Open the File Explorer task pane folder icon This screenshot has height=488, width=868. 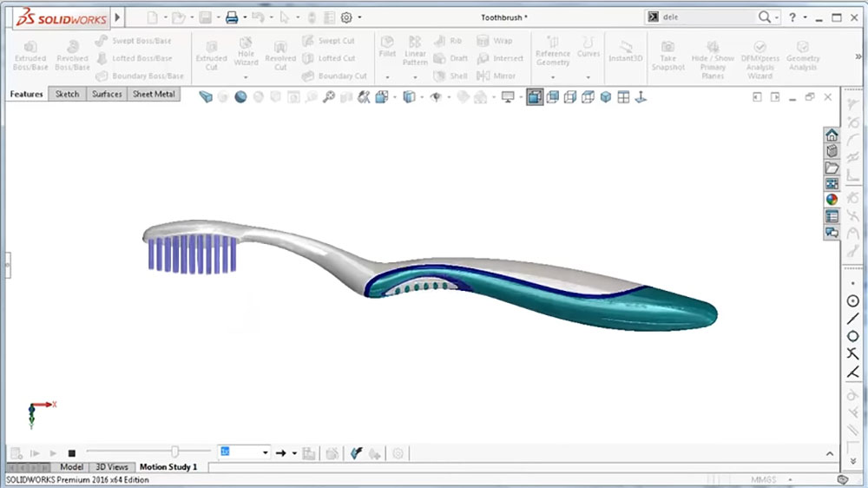(832, 168)
